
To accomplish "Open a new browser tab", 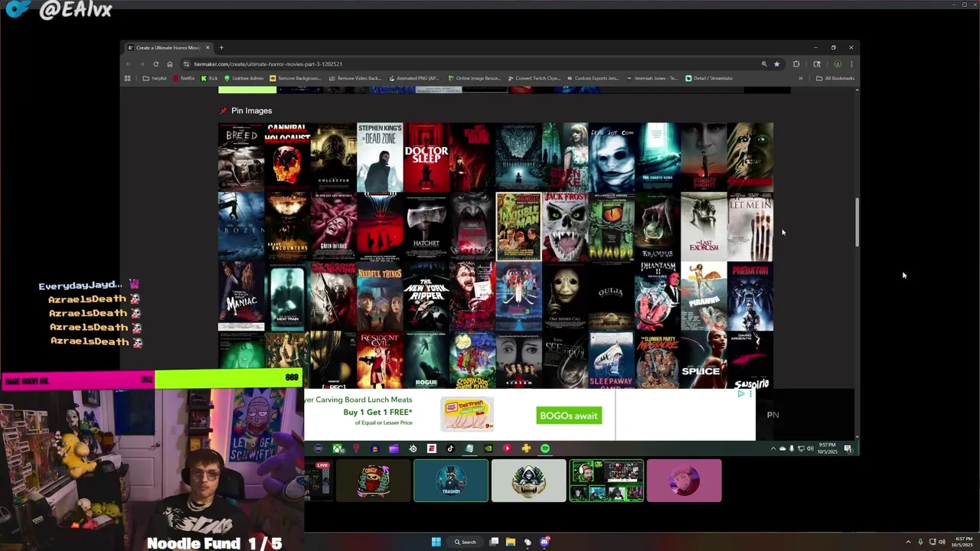I will tap(221, 47).
